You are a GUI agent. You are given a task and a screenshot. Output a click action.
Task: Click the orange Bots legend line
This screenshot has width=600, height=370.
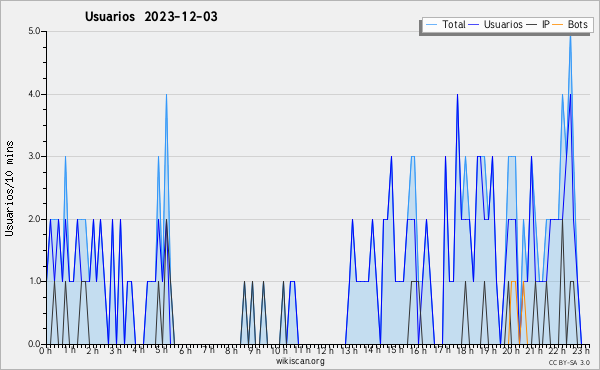coord(558,25)
